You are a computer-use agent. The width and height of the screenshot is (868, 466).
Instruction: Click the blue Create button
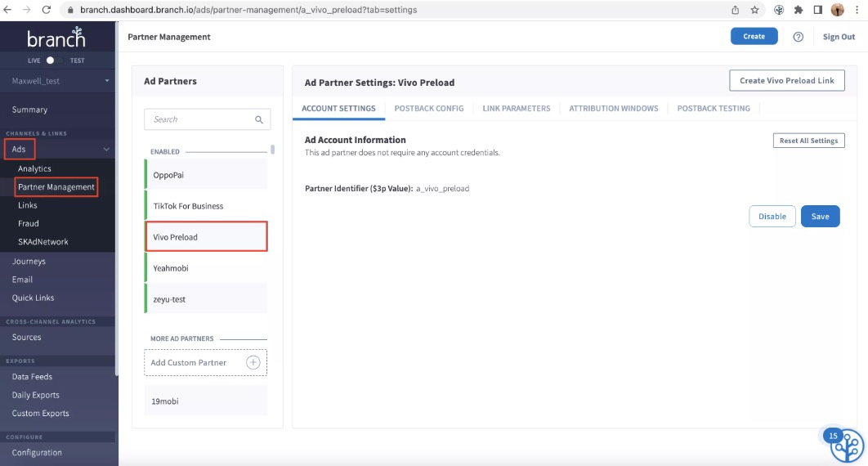(754, 36)
